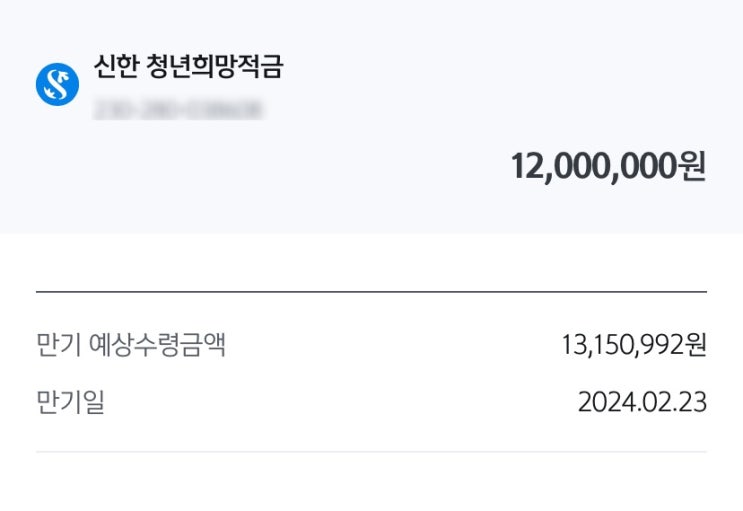Click the 만기일 label

coord(70,402)
